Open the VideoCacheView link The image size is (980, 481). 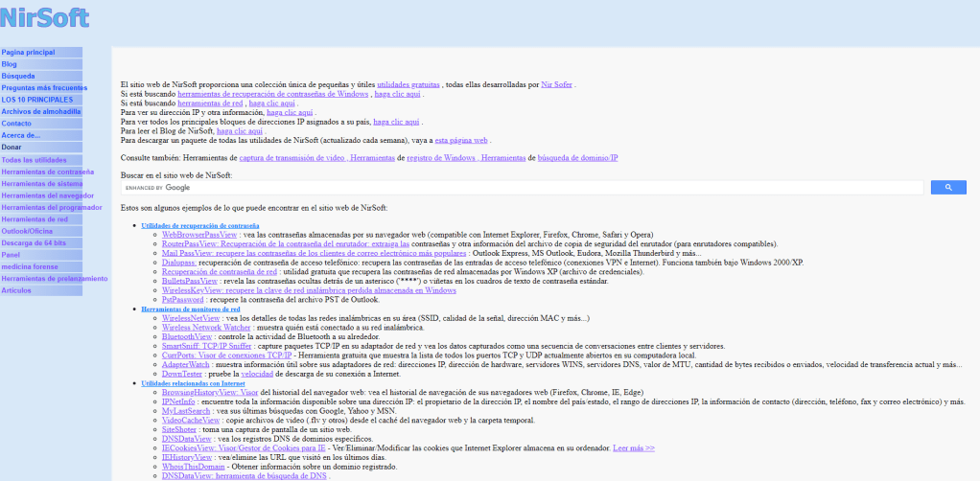click(191, 421)
